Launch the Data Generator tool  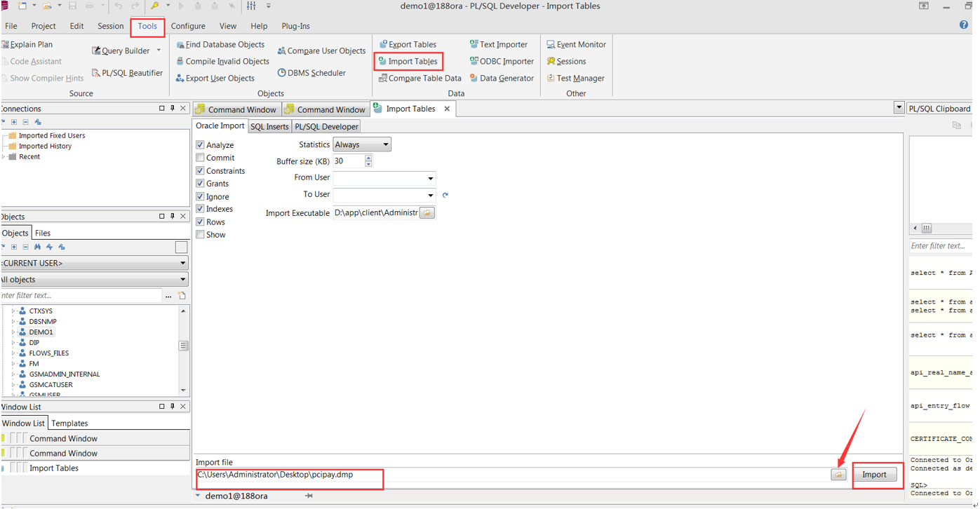(501, 79)
